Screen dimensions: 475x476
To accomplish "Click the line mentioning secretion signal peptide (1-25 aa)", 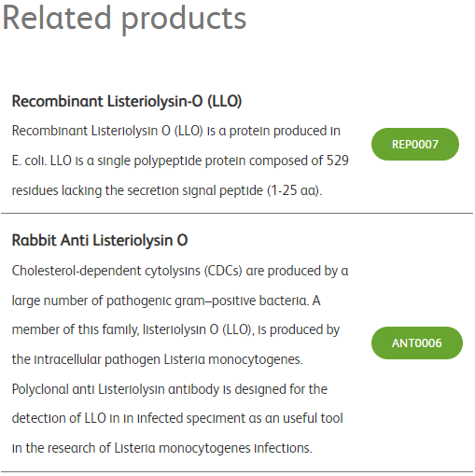I will [167, 190].
